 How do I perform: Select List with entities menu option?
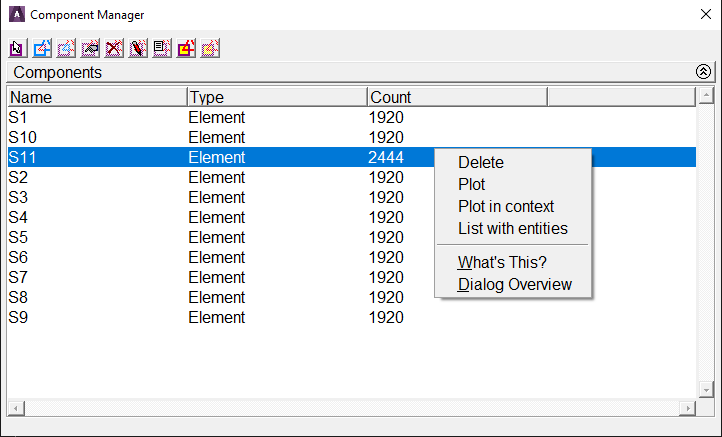click(x=512, y=228)
